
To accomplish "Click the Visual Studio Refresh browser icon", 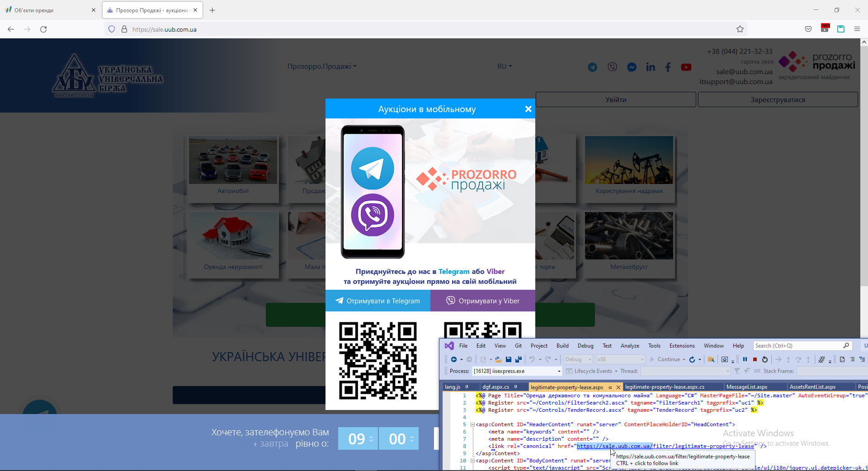I will point(692,359).
